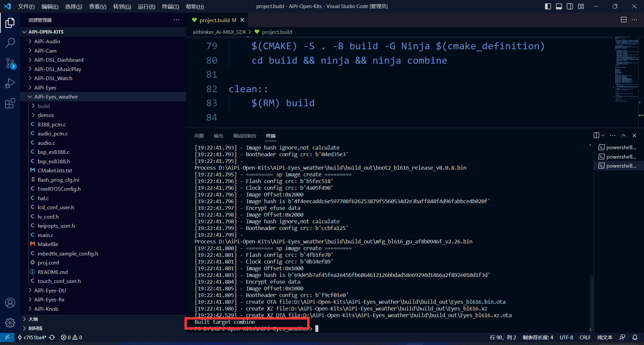Open notifications bell in status bar
Image resolution: width=644 pixels, height=345 pixels.
(x=635, y=337)
